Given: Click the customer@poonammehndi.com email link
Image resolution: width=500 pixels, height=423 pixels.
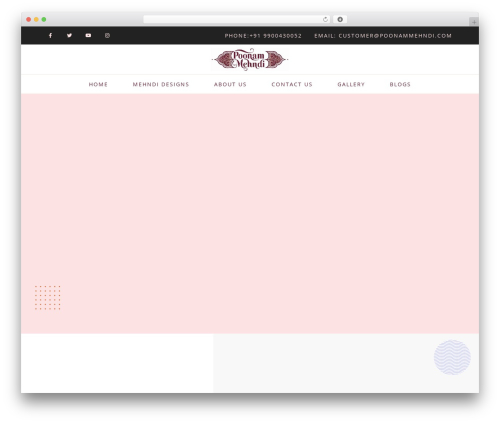Looking at the screenshot, I should click(x=395, y=36).
